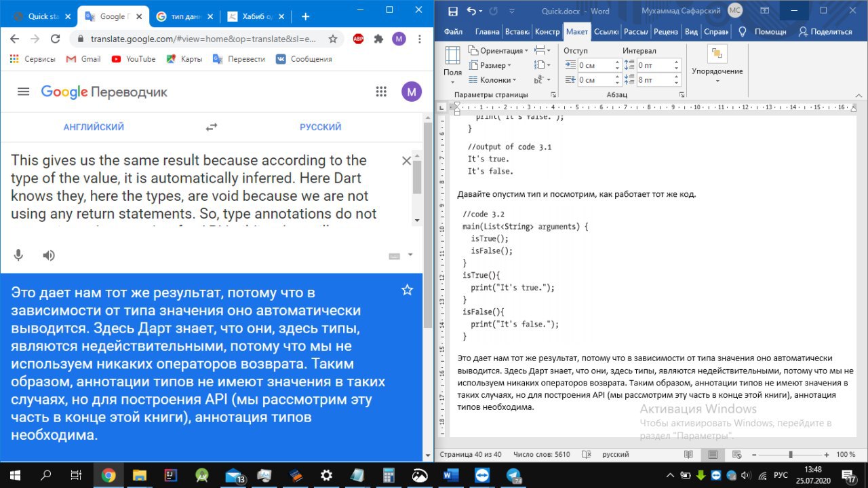Switch to web layout view in Word
The height and width of the screenshot is (488, 868).
point(736,454)
